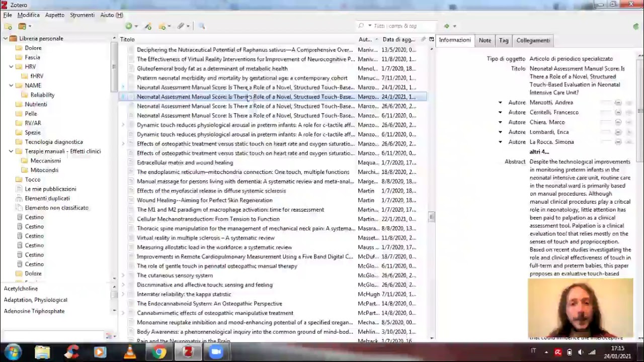Screen dimensions: 644x362
Task: Add an author after La Rocca, Simona
Action: pyautogui.click(x=629, y=142)
